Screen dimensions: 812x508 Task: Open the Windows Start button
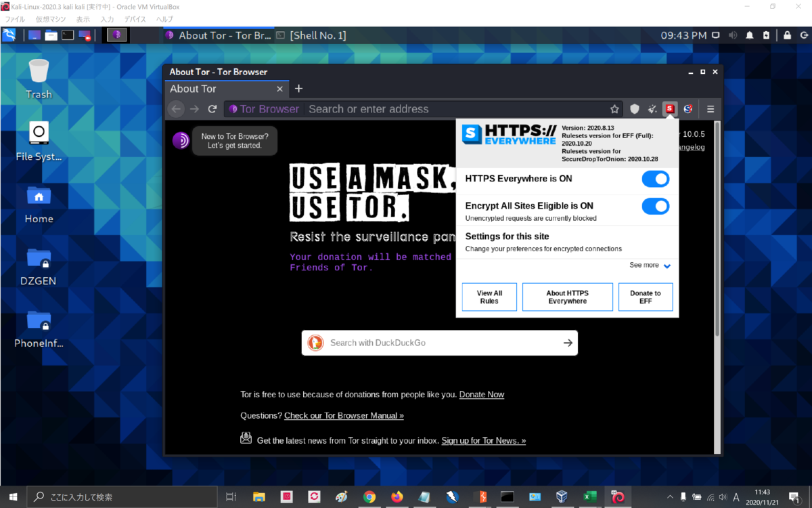(13, 496)
